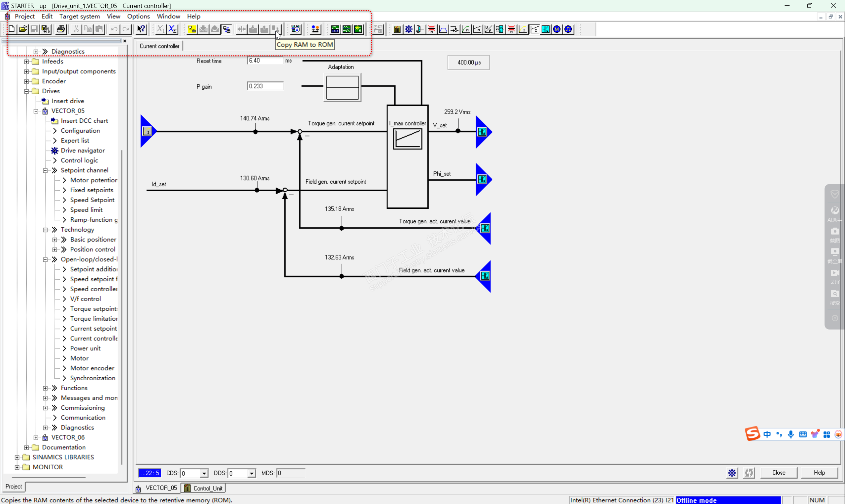Open the V/f control toolbar icon
845x504 pixels.
click(x=488, y=29)
